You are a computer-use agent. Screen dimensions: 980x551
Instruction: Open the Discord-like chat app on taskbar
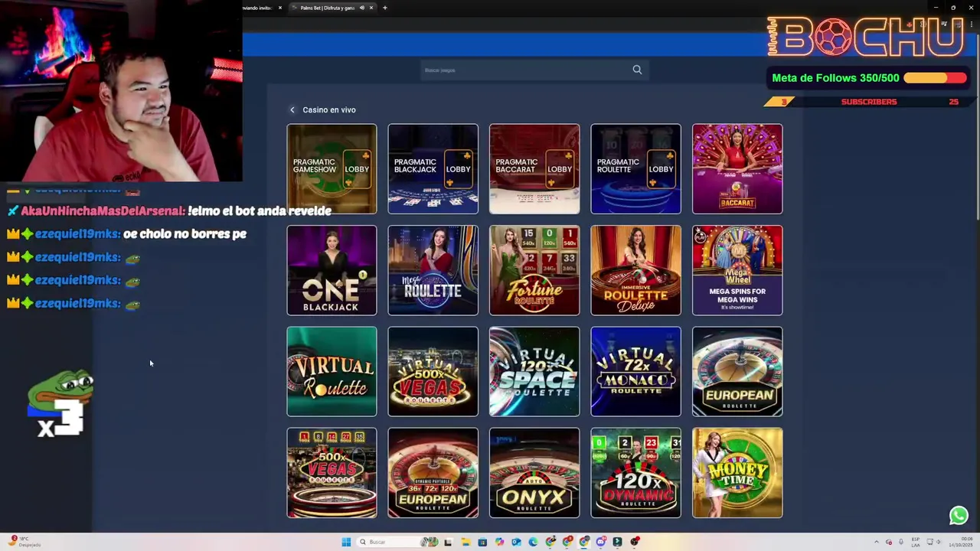(600, 542)
